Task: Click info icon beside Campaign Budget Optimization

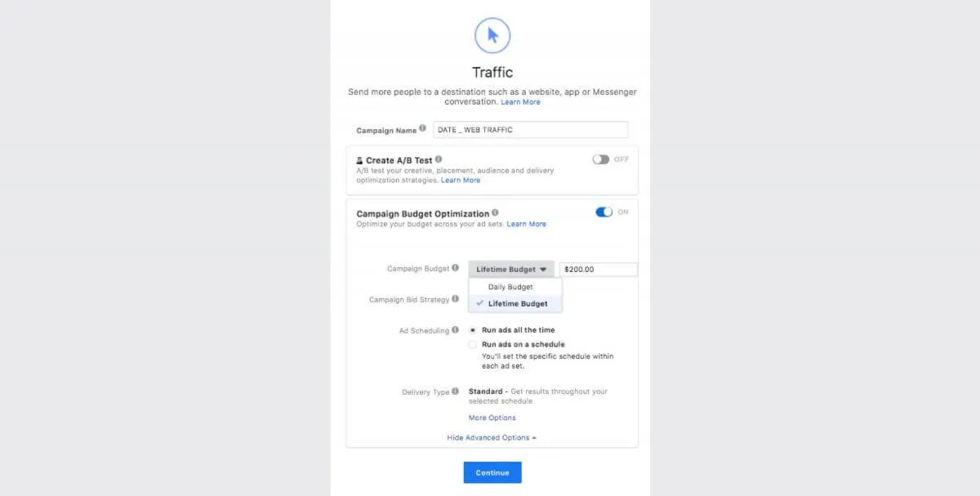Action: point(496,213)
